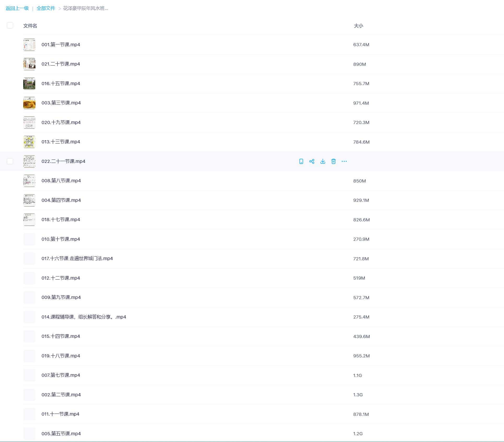Select 014.课程辅导课 file entry
This screenshot has width=504, height=442.
84,317
